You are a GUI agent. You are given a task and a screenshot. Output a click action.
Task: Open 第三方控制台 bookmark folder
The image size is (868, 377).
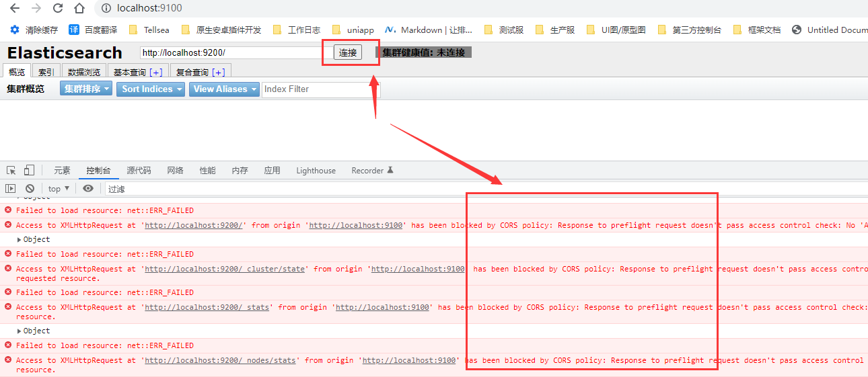pos(690,30)
